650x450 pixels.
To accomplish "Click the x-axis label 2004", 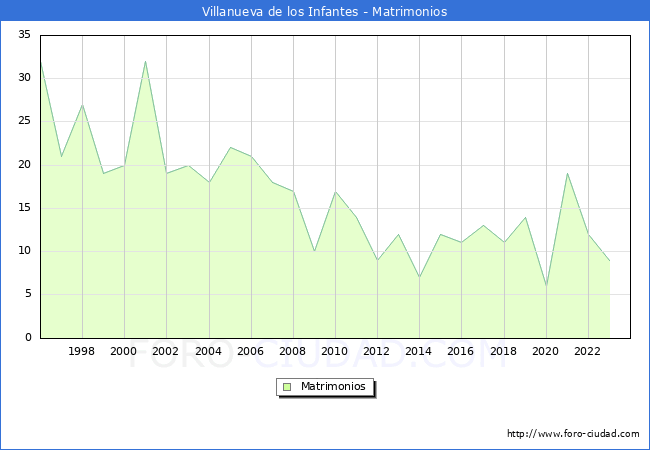I will [209, 351].
